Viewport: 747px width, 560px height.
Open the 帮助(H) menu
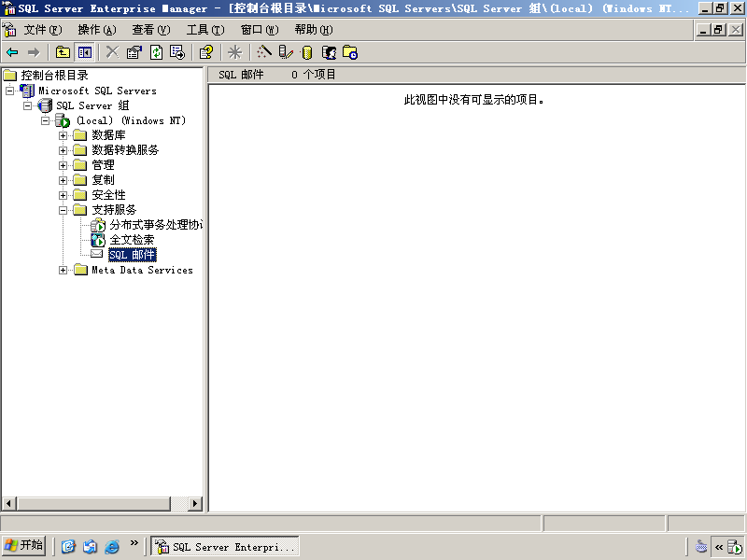[x=314, y=30]
